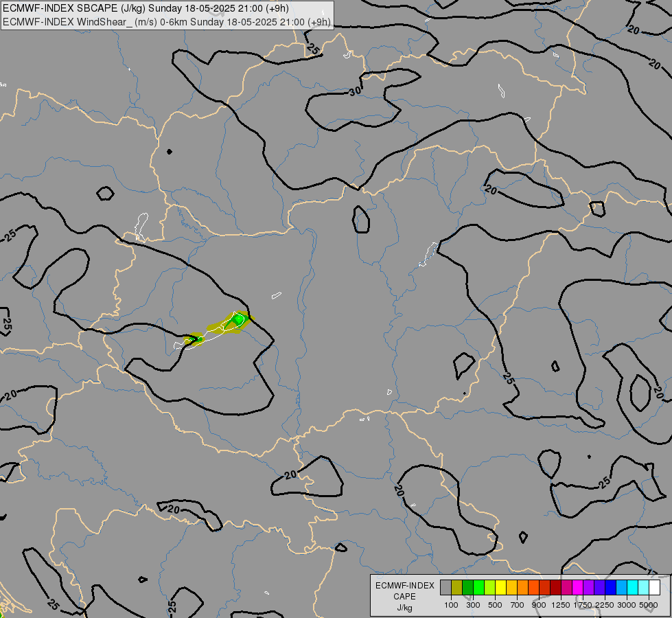Select the pale cyan legend swatch
672x618 pixels.
pyautogui.click(x=643, y=588)
